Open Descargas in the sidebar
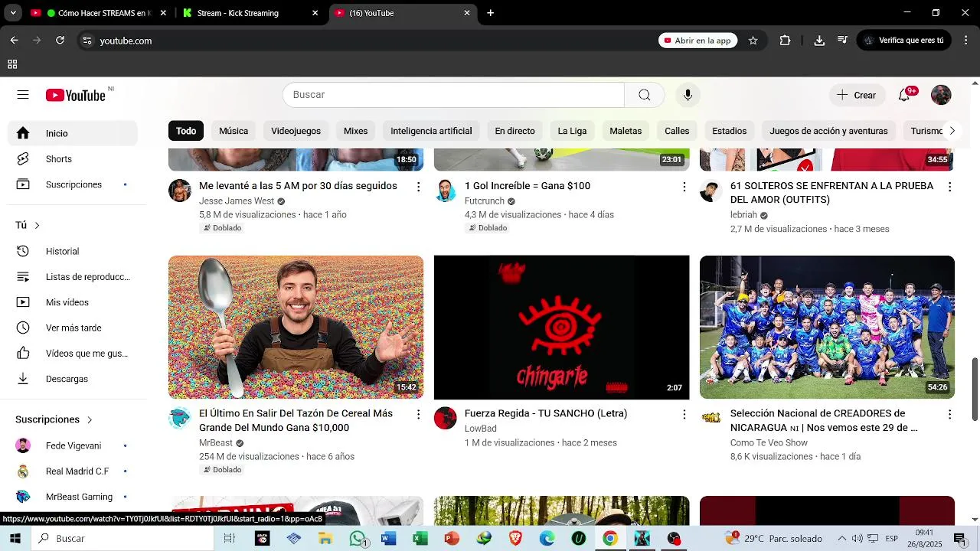 click(73, 379)
